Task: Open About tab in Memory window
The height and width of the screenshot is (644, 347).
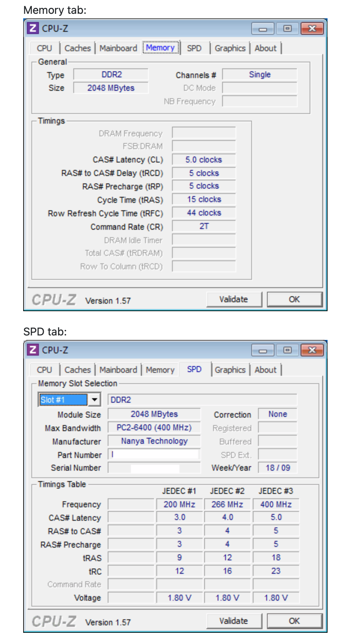Action: coord(265,48)
